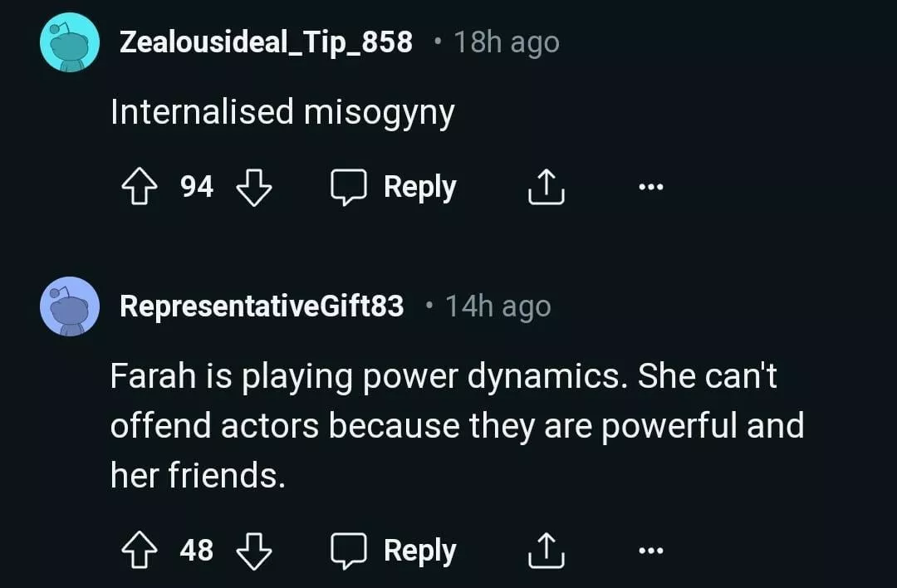The height and width of the screenshot is (588, 897).
Task: Click the '14h ago' timestamp
Action: coord(498,306)
